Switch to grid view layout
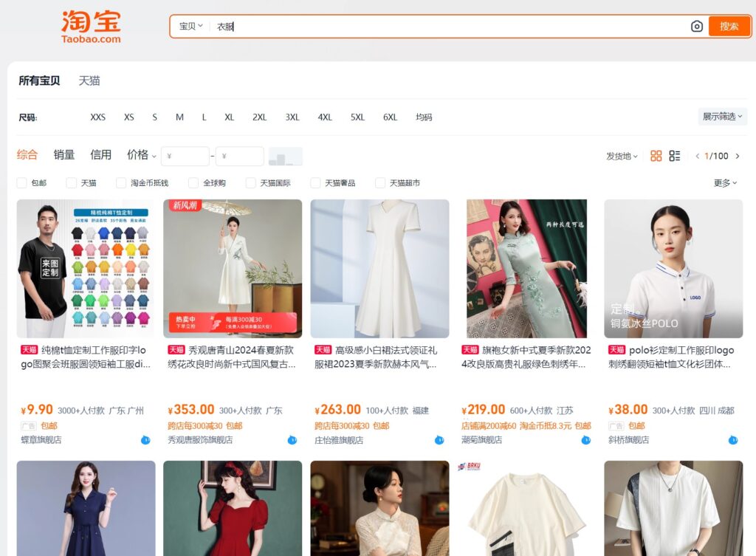This screenshot has width=756, height=556. [656, 156]
